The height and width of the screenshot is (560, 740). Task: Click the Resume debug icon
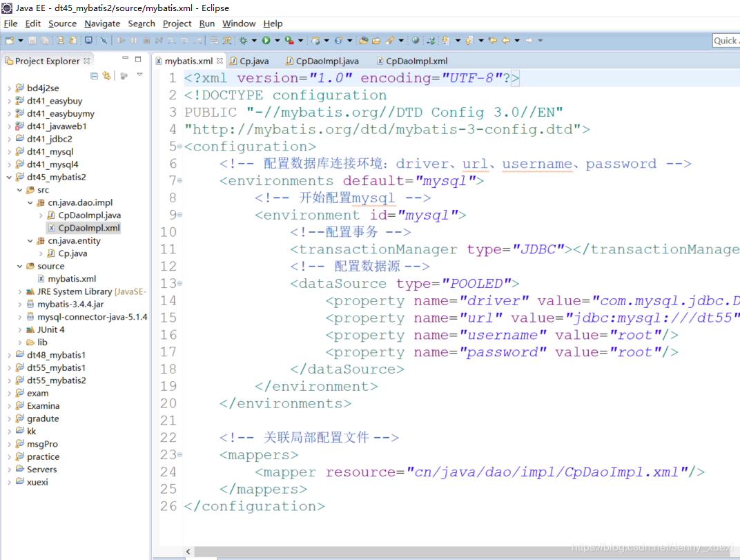[x=121, y=41]
